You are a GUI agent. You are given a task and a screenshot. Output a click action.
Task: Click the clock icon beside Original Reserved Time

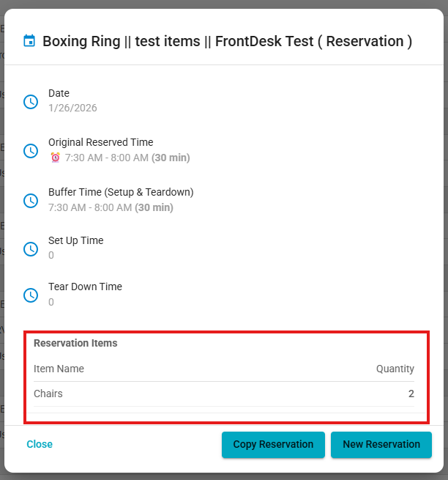[31, 151]
